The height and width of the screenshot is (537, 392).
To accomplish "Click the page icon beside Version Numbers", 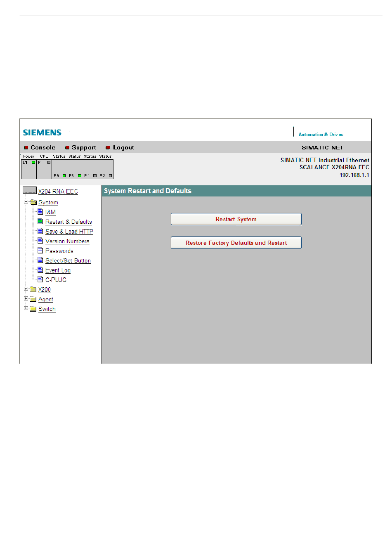I will click(40, 241).
